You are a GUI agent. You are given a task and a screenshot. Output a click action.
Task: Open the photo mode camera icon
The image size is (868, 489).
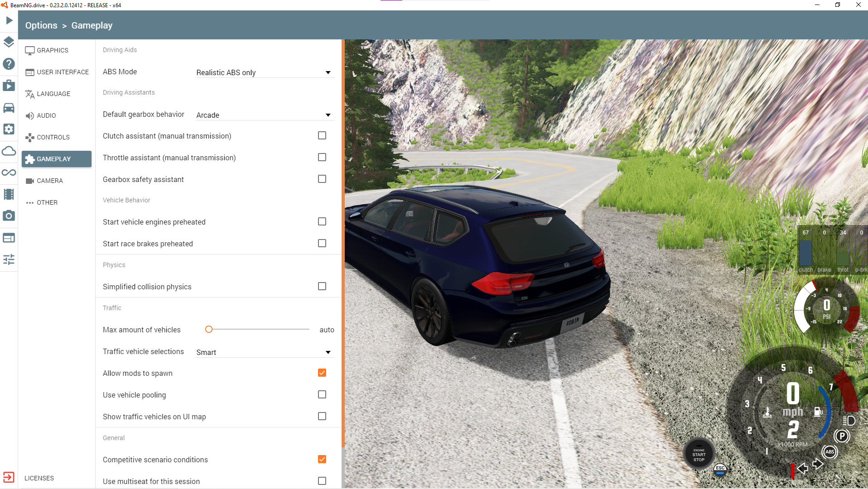coord(9,216)
